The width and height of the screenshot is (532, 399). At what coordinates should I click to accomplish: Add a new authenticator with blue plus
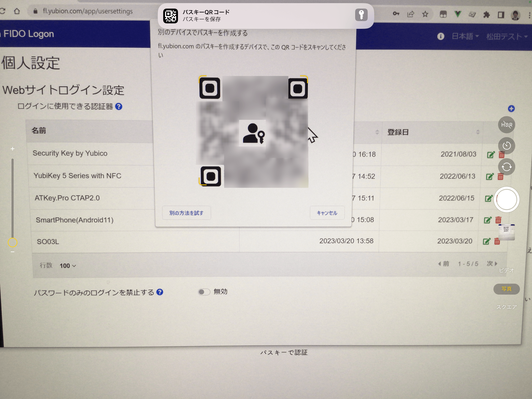coord(511,109)
